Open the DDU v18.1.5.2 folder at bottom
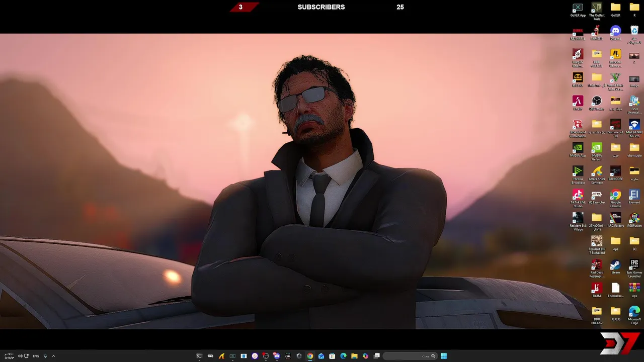The width and height of the screenshot is (644, 362). point(597,315)
